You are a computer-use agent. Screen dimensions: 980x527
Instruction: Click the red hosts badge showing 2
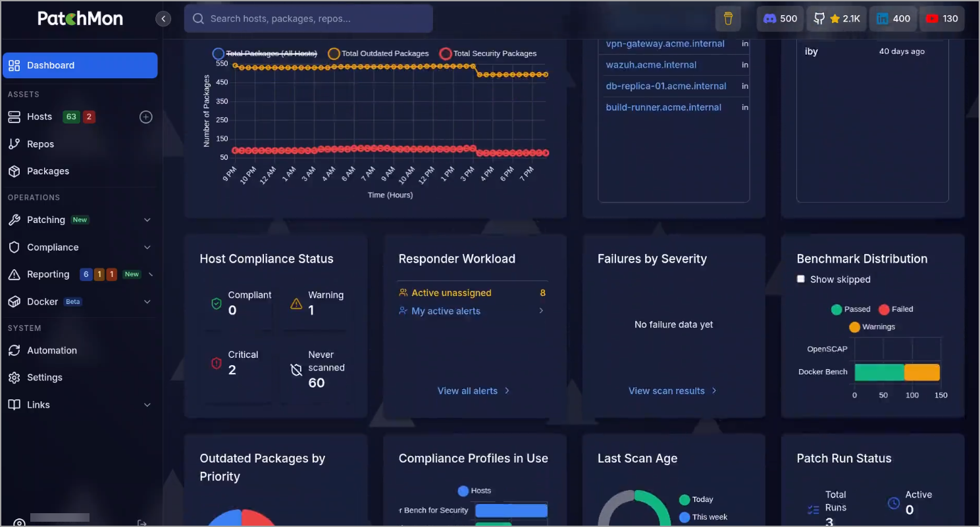click(x=89, y=116)
